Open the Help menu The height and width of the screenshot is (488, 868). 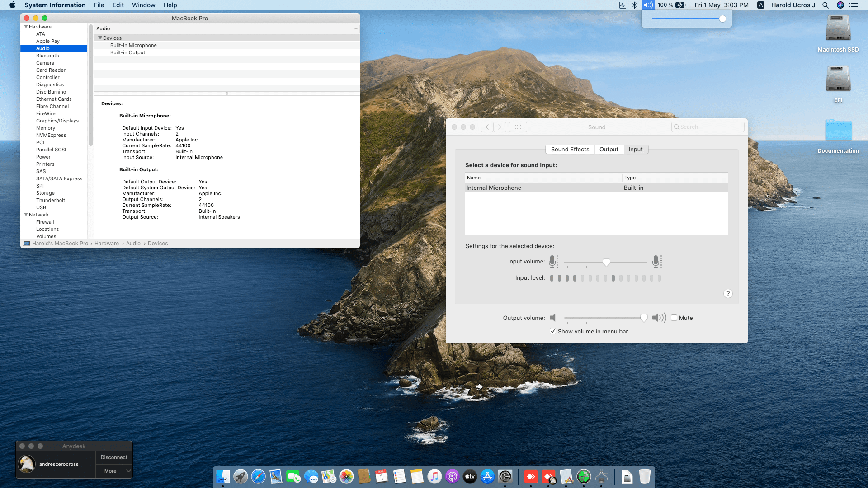[x=170, y=5]
